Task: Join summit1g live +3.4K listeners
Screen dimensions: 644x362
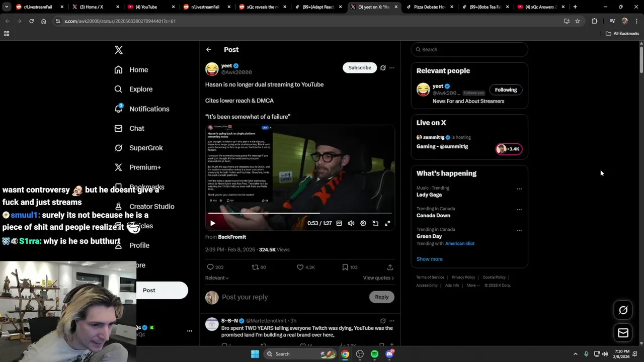Action: 509,149
